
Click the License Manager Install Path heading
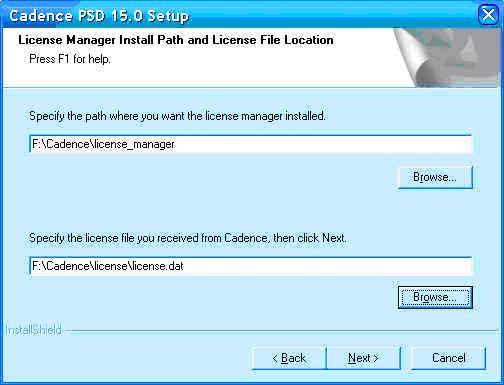[x=176, y=40]
